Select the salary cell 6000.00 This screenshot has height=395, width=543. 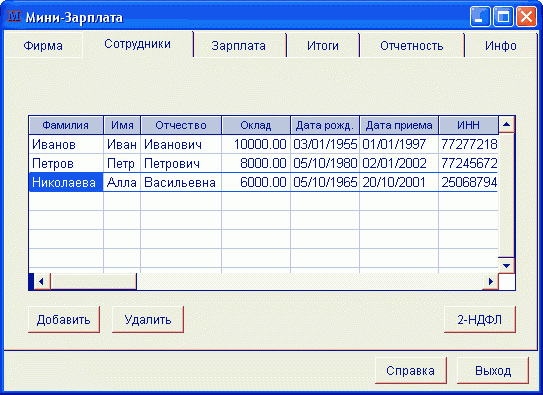pos(256,182)
